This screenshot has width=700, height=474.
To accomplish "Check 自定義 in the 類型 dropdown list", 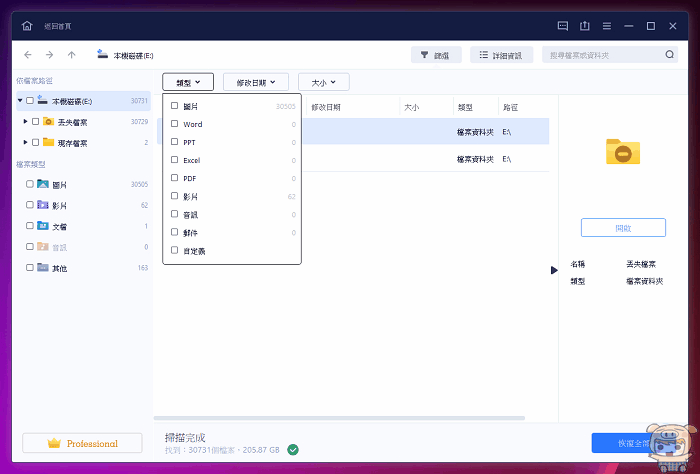I will (175, 250).
